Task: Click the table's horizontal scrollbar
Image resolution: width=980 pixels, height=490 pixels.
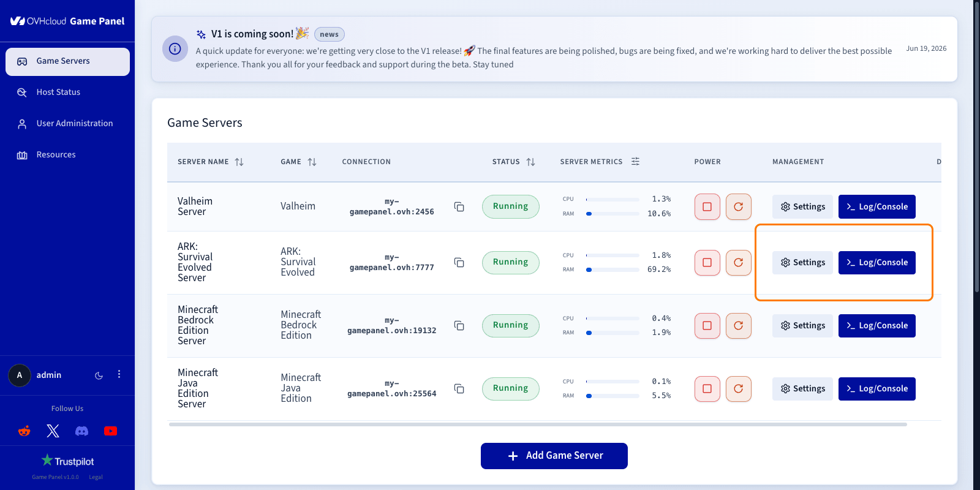Action: [x=538, y=424]
